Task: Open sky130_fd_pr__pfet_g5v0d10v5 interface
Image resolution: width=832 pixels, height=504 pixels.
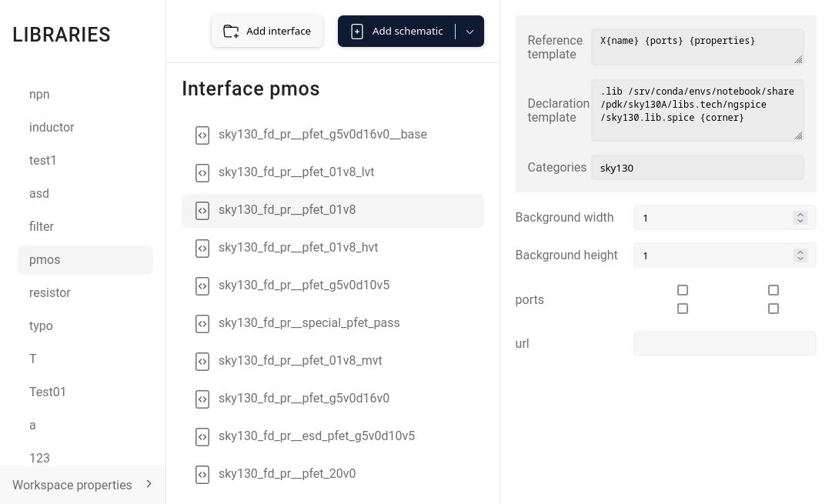Action: 304,285
